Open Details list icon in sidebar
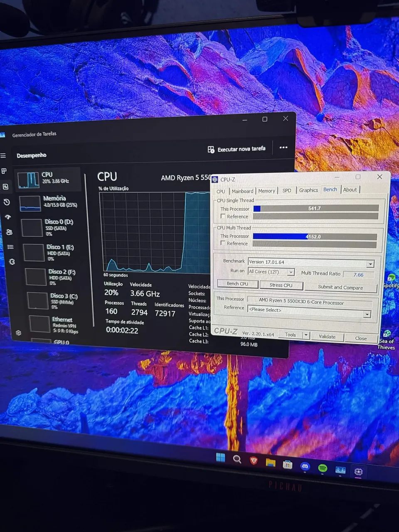Image resolution: width=399 pixels, height=532 pixels. click(x=10, y=247)
